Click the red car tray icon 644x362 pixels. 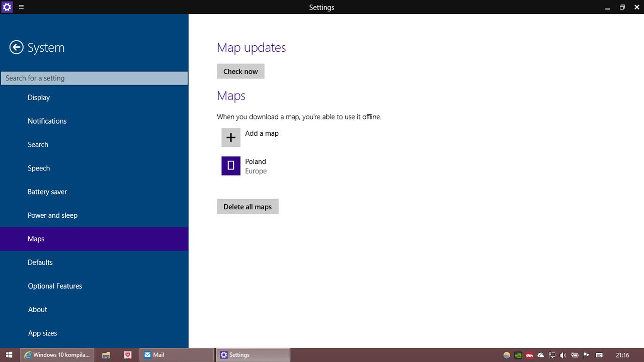[x=529, y=355]
